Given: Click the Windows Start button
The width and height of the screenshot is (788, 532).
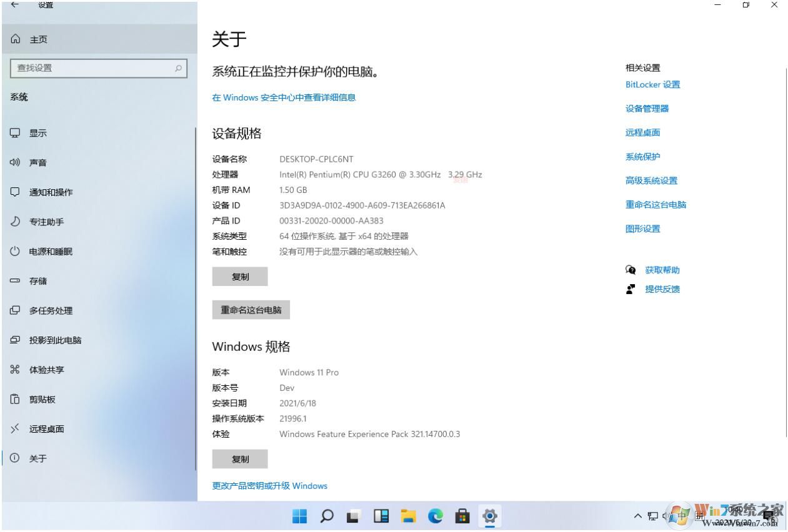Looking at the screenshot, I should [x=299, y=516].
